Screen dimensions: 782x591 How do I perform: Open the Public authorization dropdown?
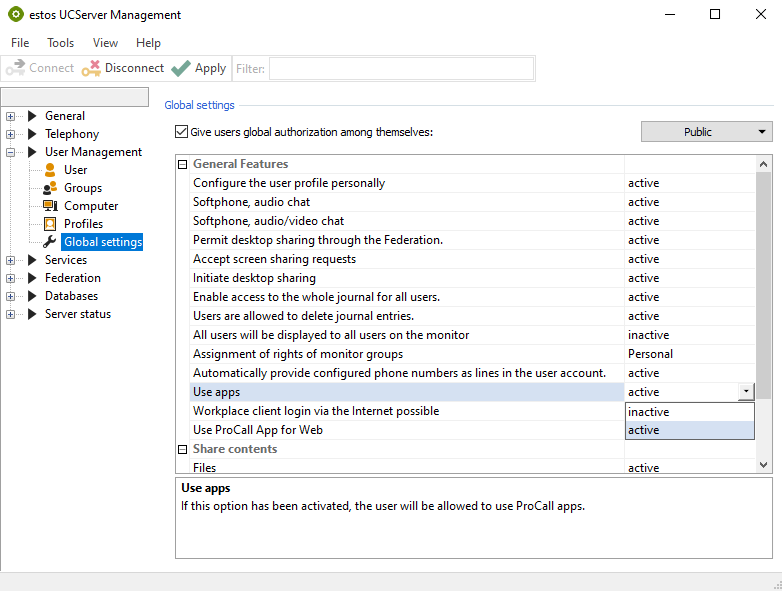coord(706,132)
